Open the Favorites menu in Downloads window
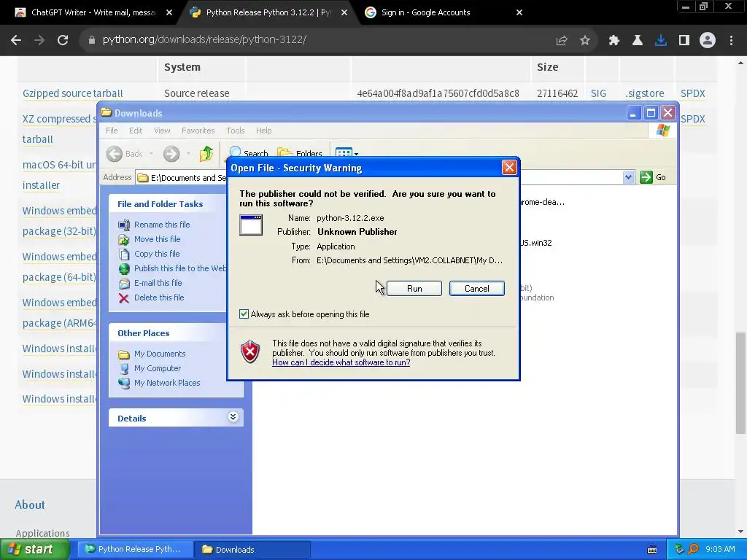Screen dimensions: 747x560 198,131
